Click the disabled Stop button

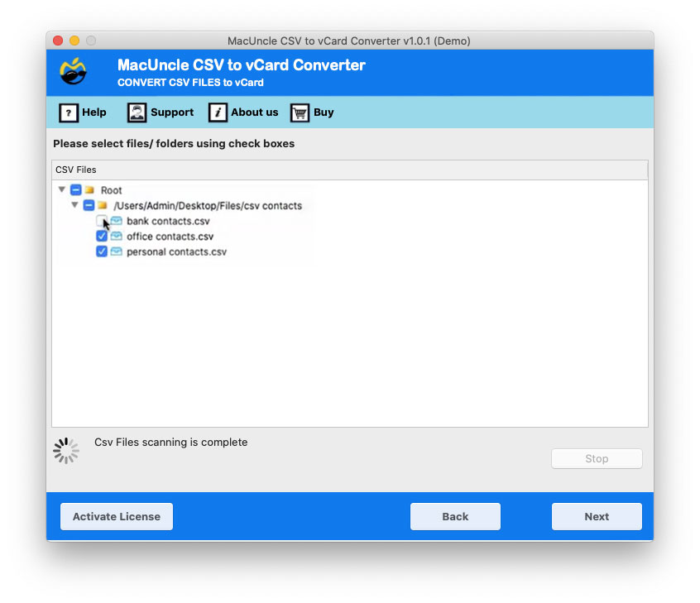point(597,459)
